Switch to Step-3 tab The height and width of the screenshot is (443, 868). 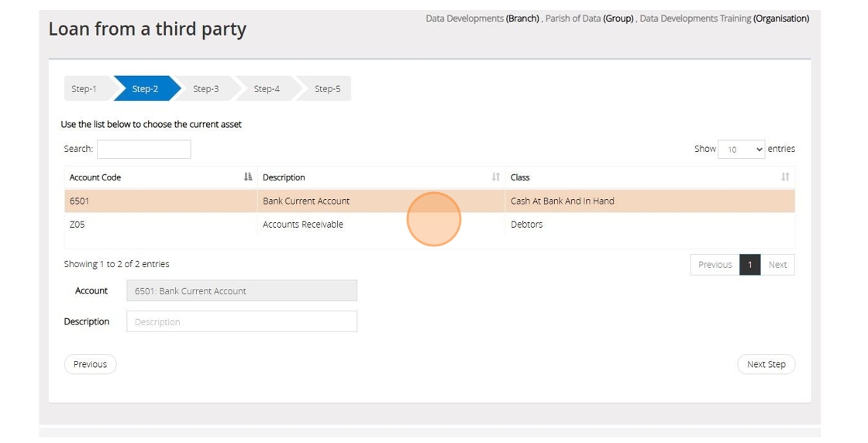point(206,89)
